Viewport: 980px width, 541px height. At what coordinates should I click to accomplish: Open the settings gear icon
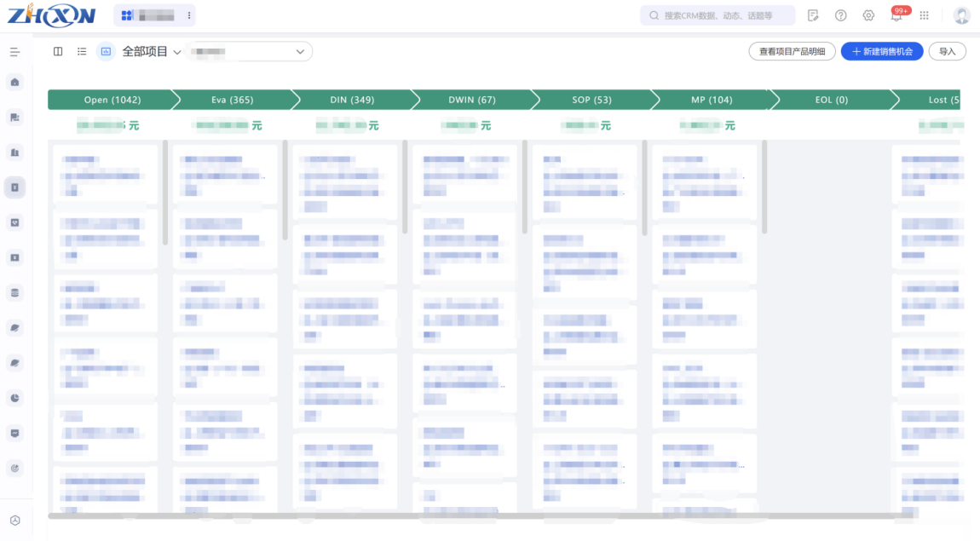[868, 15]
